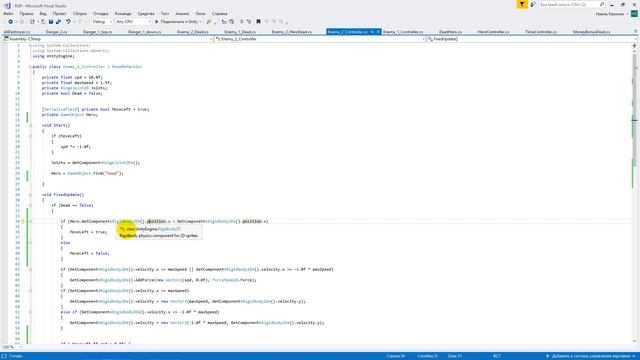Collapse the using directives region
Image resolution: width=640 pixels, height=360 pixels.
(x=30, y=45)
